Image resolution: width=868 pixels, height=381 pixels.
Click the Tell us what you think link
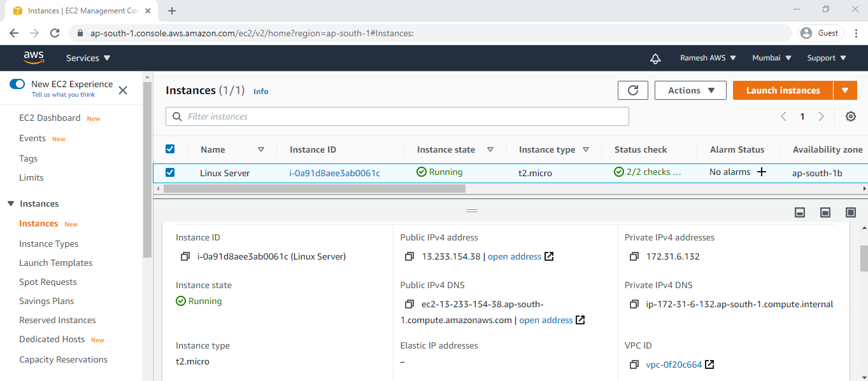point(63,95)
